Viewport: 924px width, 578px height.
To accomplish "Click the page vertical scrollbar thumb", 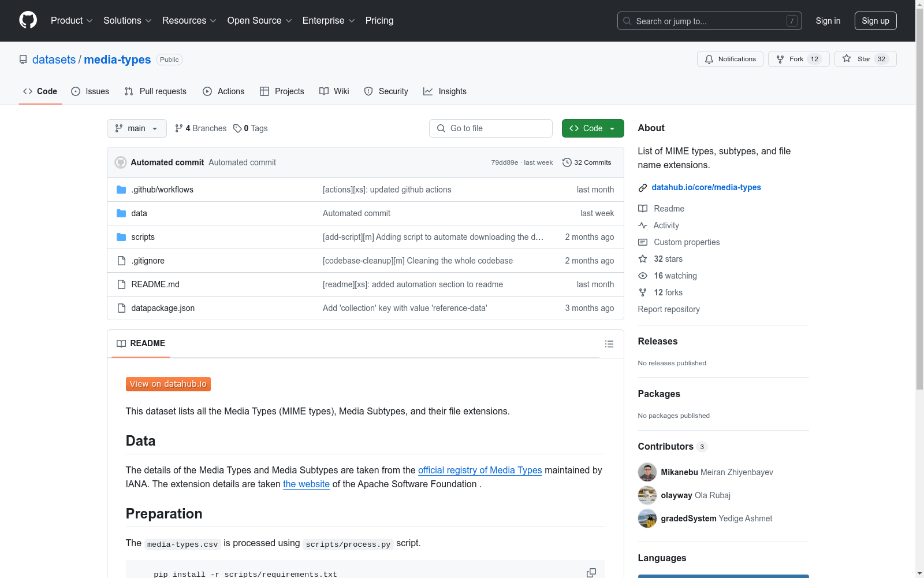I will click(x=919, y=198).
